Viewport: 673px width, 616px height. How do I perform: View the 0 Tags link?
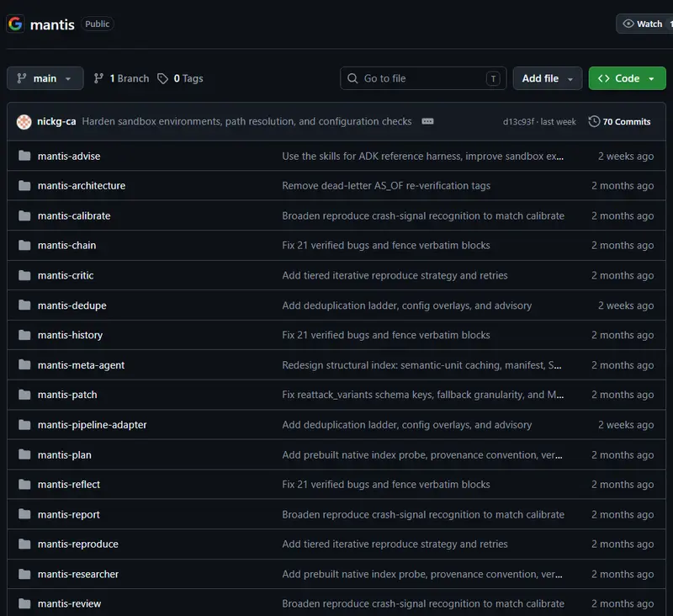(180, 78)
